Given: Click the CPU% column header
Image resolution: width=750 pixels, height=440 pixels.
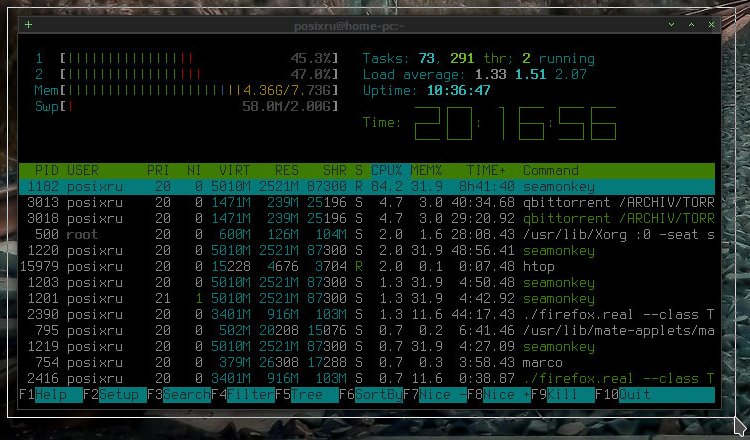Looking at the screenshot, I should tap(387, 170).
